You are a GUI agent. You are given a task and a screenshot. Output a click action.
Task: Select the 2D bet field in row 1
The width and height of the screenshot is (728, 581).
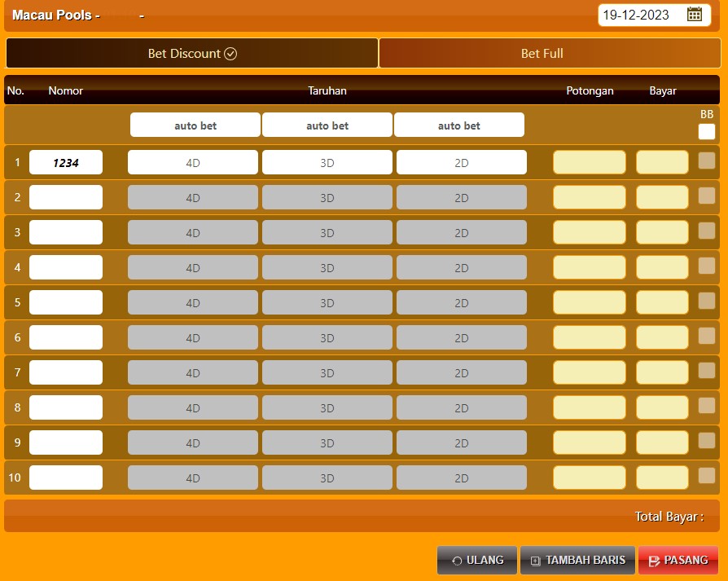pyautogui.click(x=462, y=162)
